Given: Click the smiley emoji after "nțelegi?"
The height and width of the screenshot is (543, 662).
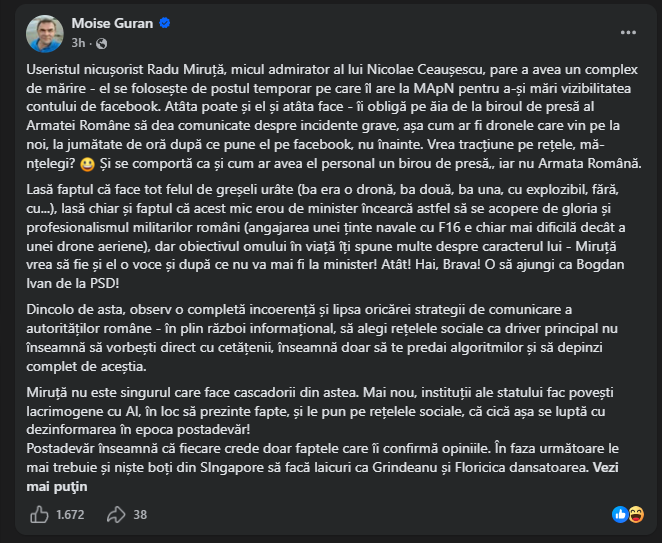Looking at the screenshot, I should click(x=87, y=164).
